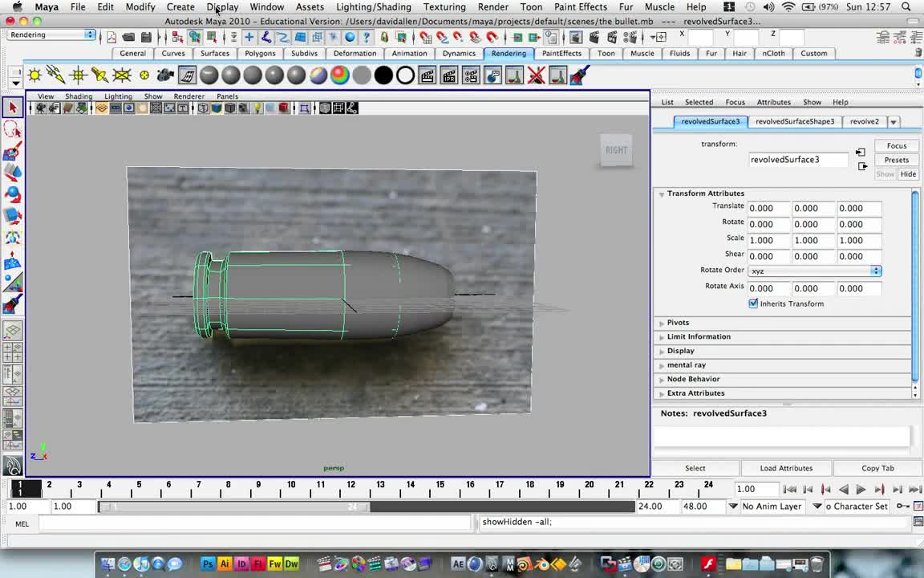This screenshot has width=924, height=578.
Task: Click the Copy Tab button
Action: (x=877, y=468)
